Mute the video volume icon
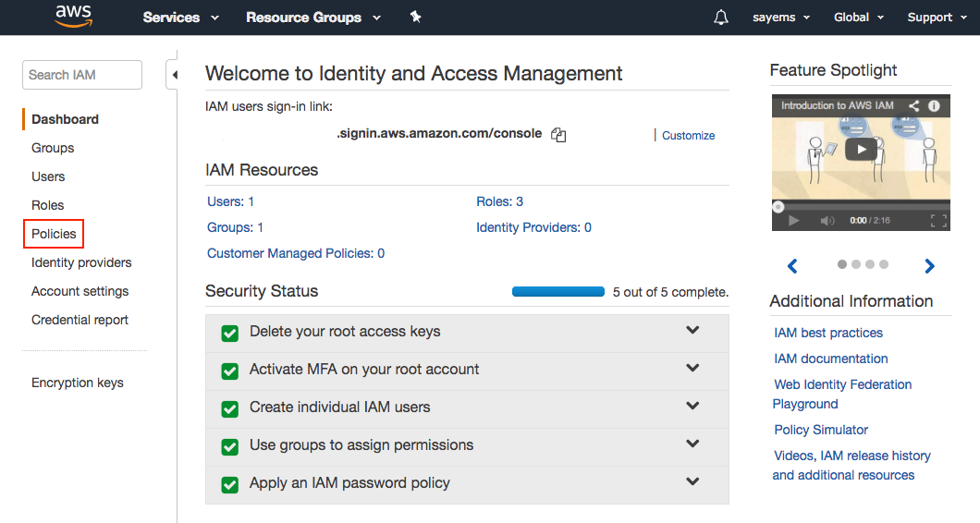980x523 pixels. pyautogui.click(x=827, y=221)
